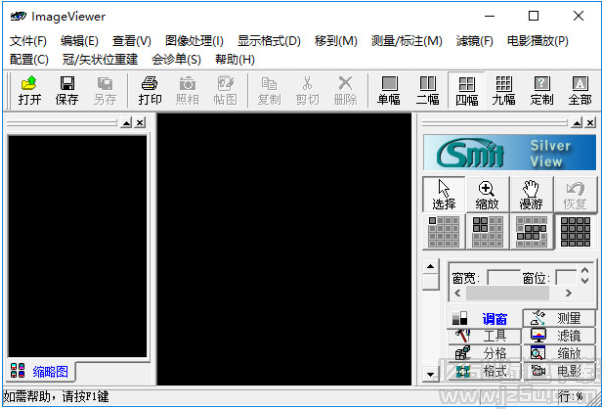Open the 电影 movie tab
Screen dimensions: 603x409
click(559, 371)
